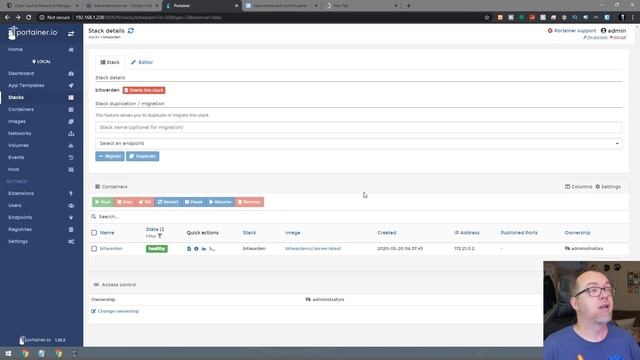
Task: Open Home in the sidebar
Action: point(16,49)
